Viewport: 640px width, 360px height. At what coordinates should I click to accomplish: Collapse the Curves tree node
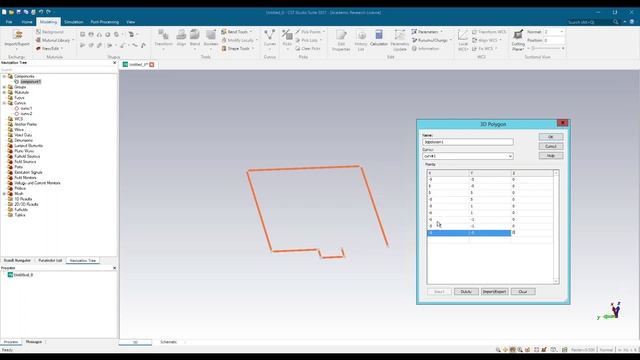pyautogui.click(x=4, y=103)
